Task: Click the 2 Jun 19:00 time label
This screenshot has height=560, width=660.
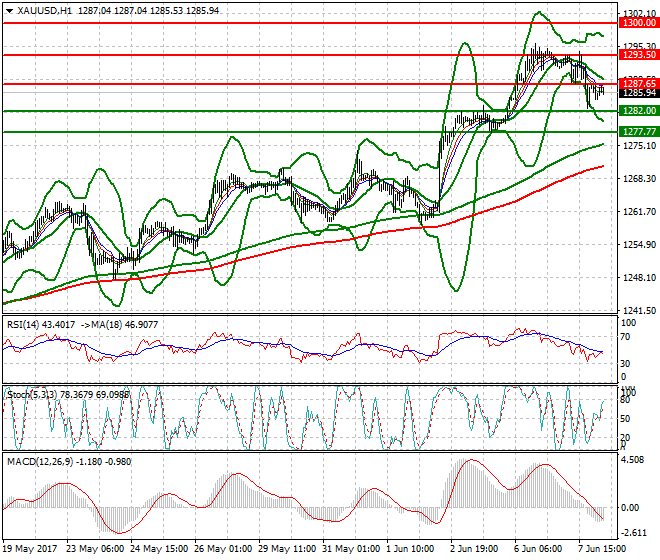Action: pos(474,549)
